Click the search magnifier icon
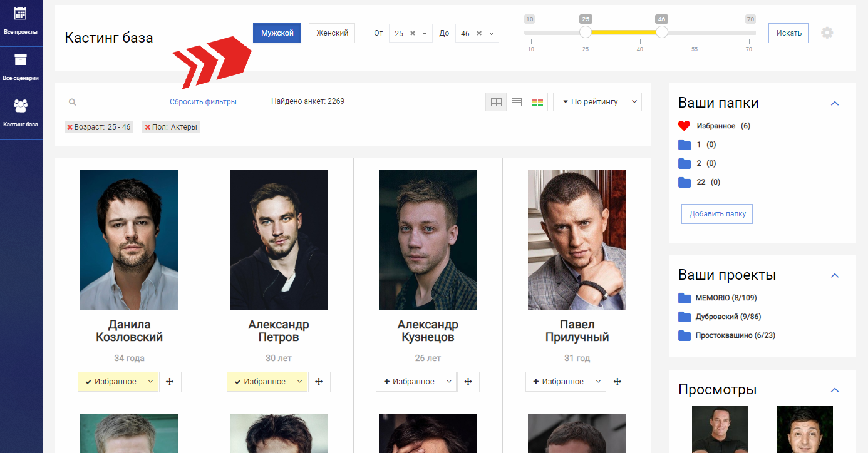This screenshot has width=868, height=453. 73,102
